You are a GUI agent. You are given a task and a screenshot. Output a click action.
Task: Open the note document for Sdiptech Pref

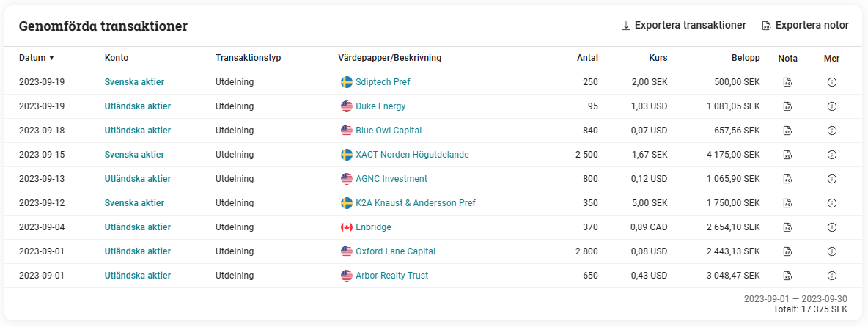click(787, 82)
